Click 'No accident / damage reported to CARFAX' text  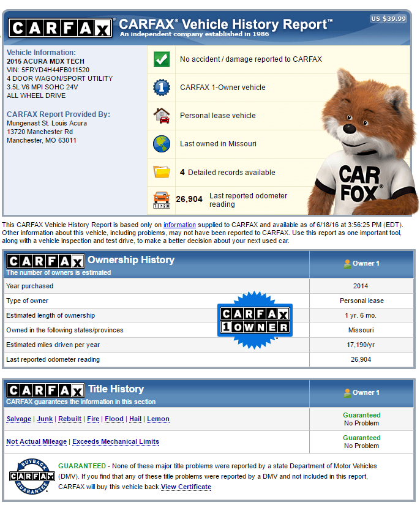(x=251, y=59)
